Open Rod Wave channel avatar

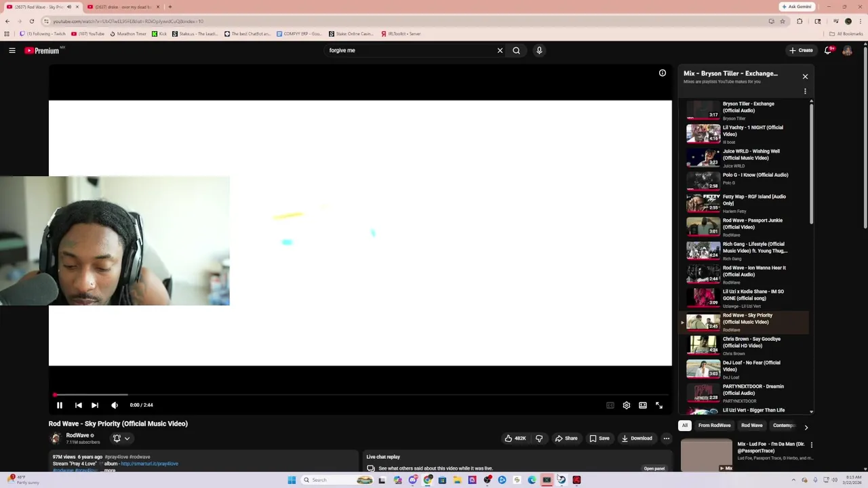(x=55, y=439)
